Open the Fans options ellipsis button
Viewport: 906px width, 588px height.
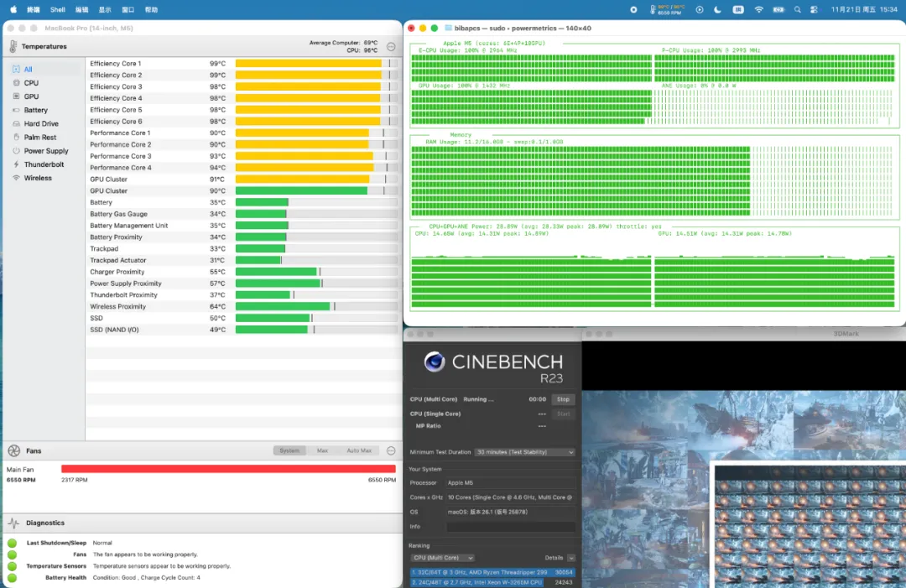[x=391, y=450]
